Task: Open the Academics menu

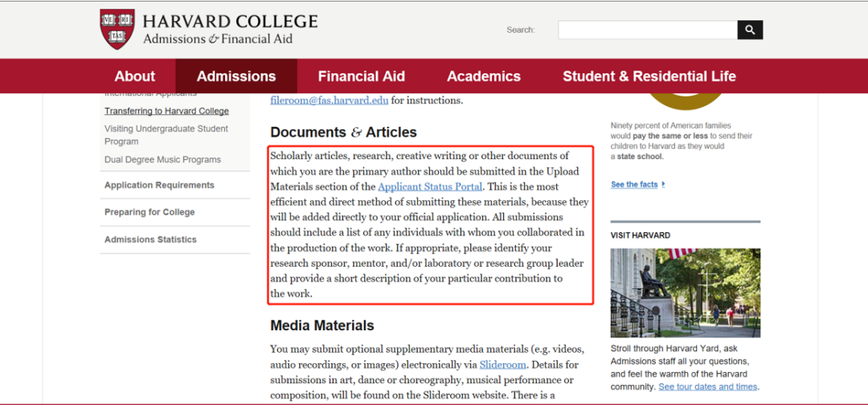Action: [x=484, y=76]
